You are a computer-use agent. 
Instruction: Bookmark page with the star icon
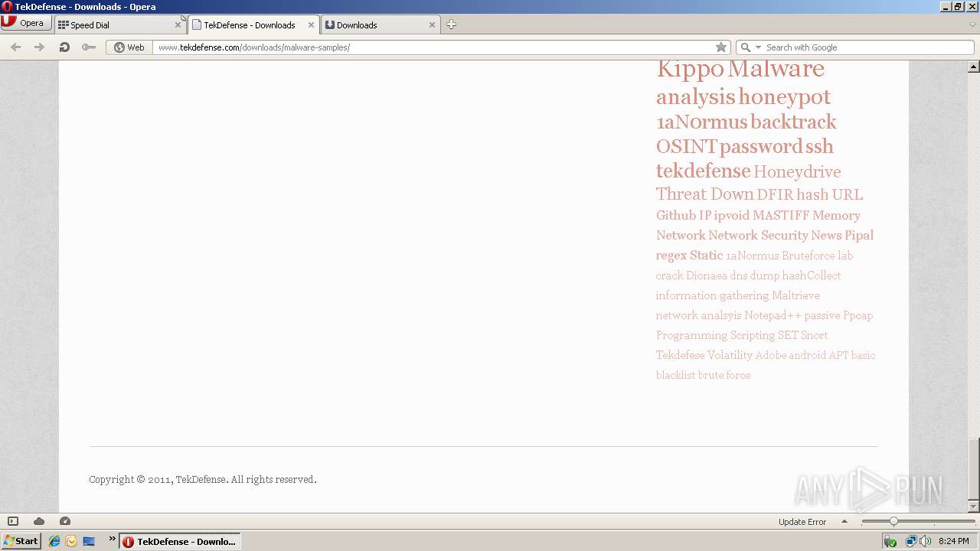click(721, 47)
